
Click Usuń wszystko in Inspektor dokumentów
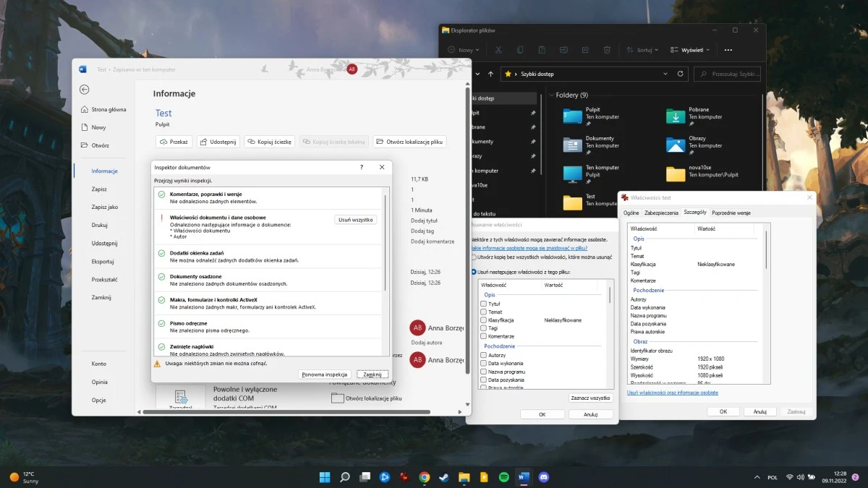(355, 219)
